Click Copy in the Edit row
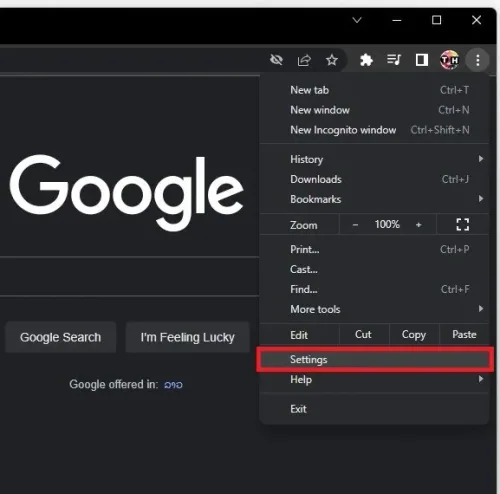 point(414,334)
